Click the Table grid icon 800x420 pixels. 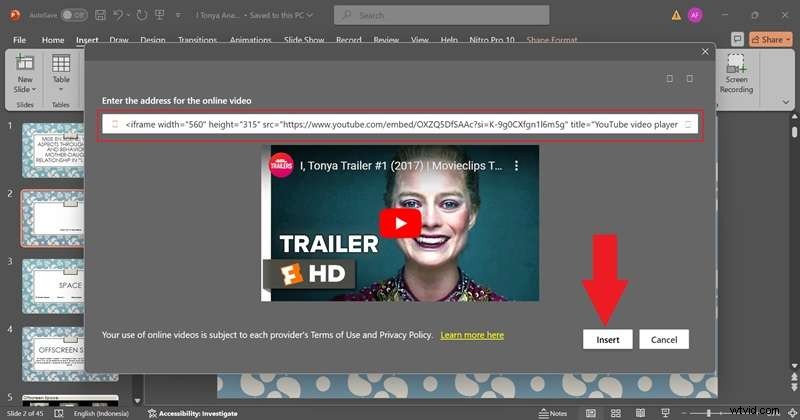[x=61, y=63]
